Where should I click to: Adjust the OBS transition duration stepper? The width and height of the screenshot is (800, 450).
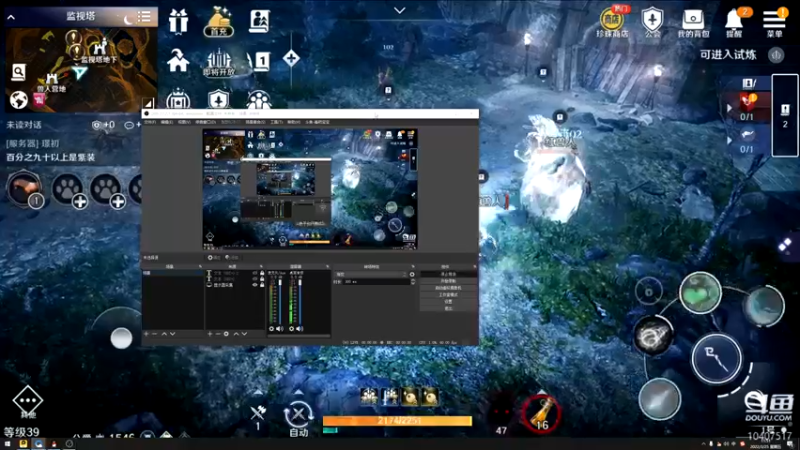pos(413,282)
